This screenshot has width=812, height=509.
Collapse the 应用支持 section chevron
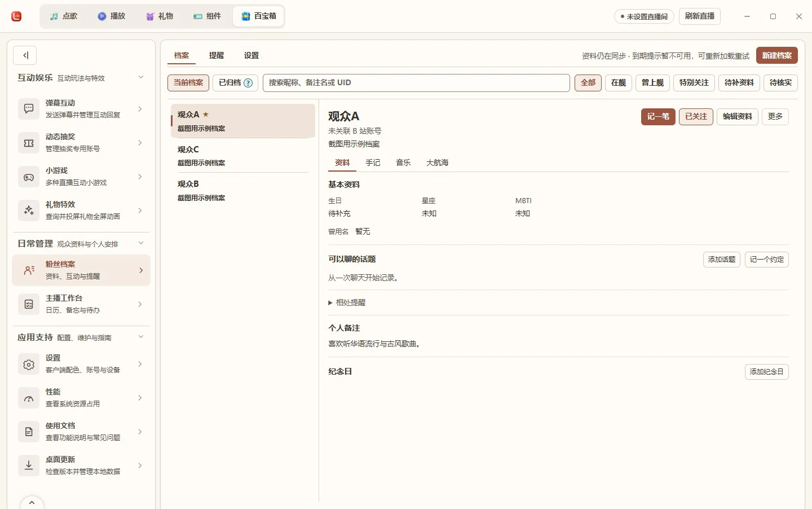coord(141,337)
